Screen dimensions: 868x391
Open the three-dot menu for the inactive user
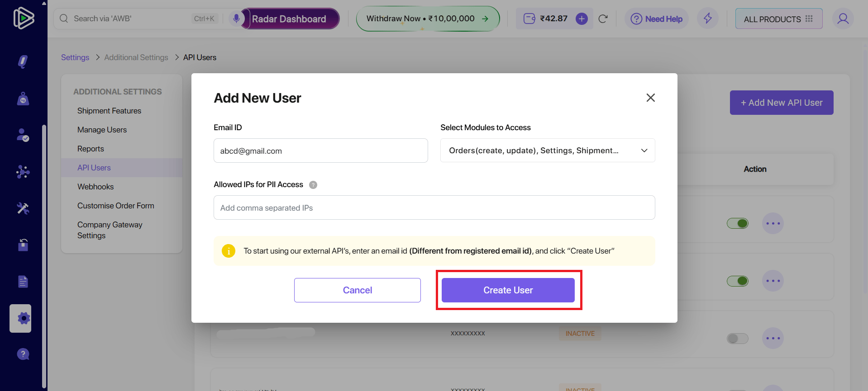[773, 338]
